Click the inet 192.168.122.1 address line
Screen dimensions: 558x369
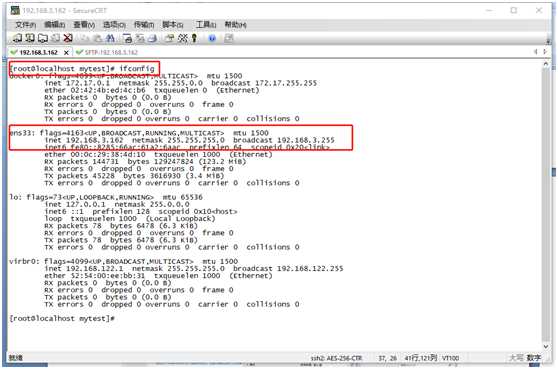[194, 269]
